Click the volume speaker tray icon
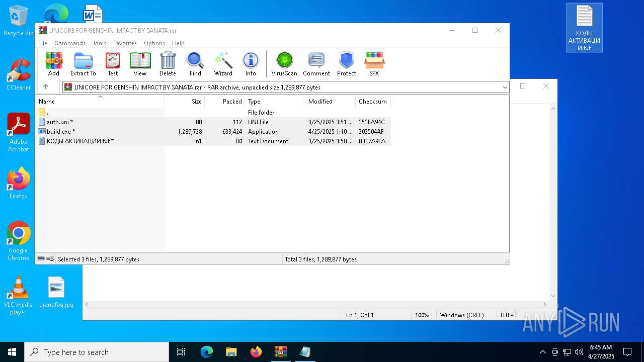Screen dimensions: 644x362 tap(579, 352)
